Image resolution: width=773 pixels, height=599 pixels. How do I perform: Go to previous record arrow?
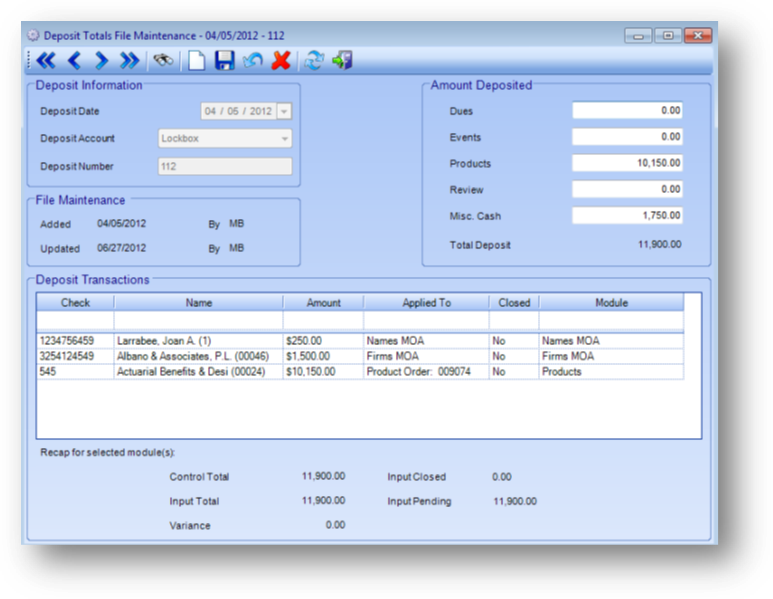tap(74, 61)
